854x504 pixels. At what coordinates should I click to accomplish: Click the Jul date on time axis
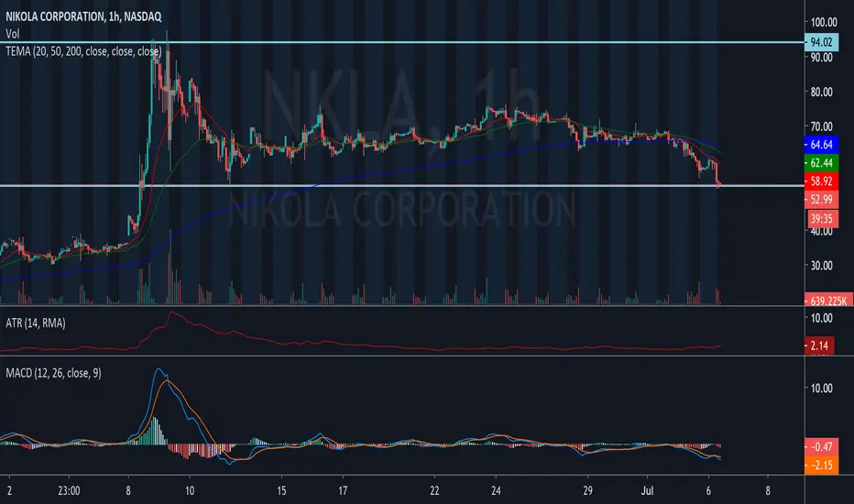(647, 491)
